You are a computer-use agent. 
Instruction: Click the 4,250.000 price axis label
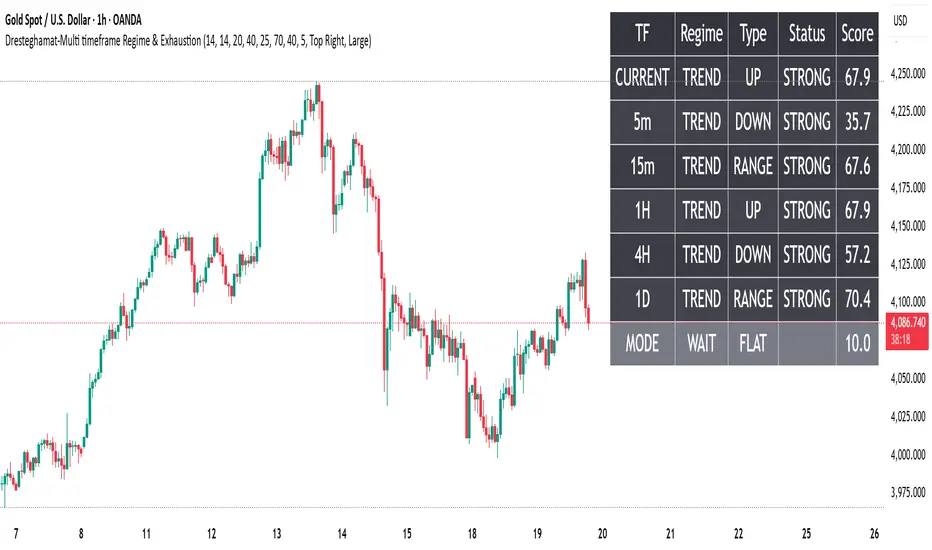coord(904,74)
